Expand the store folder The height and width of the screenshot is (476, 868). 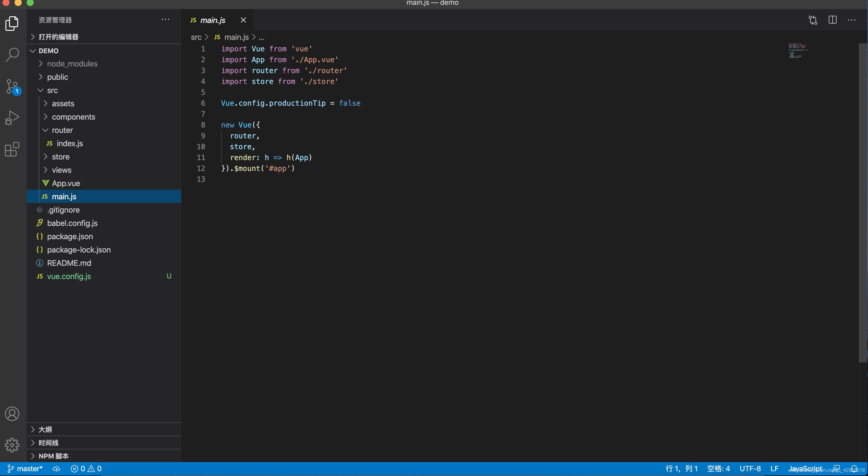tap(104, 157)
